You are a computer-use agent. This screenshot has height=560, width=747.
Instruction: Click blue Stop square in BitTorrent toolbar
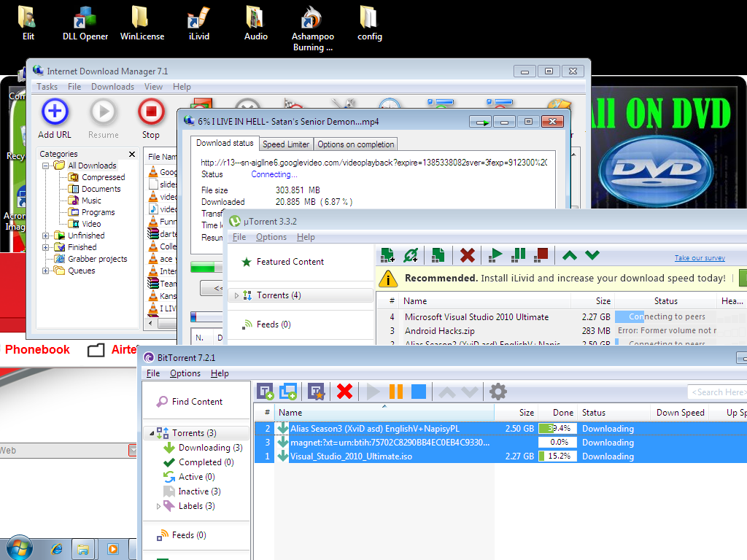click(419, 392)
